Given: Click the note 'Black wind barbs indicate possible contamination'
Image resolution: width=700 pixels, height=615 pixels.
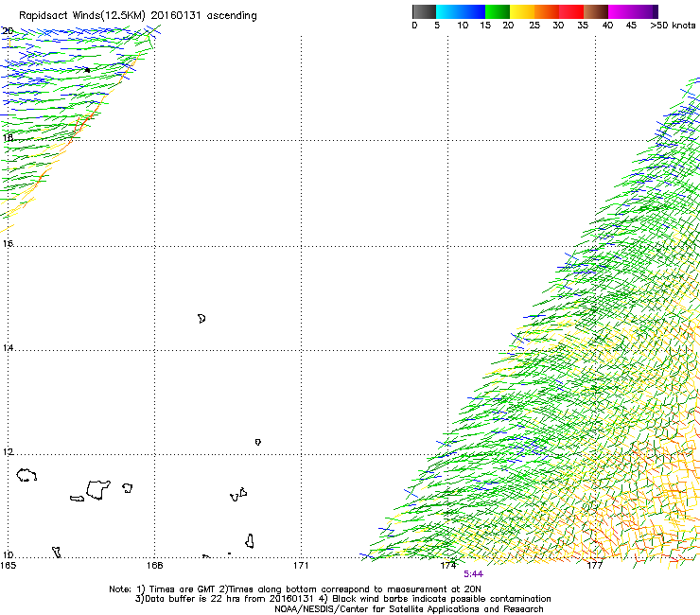Looking at the screenshot, I should tap(442, 599).
